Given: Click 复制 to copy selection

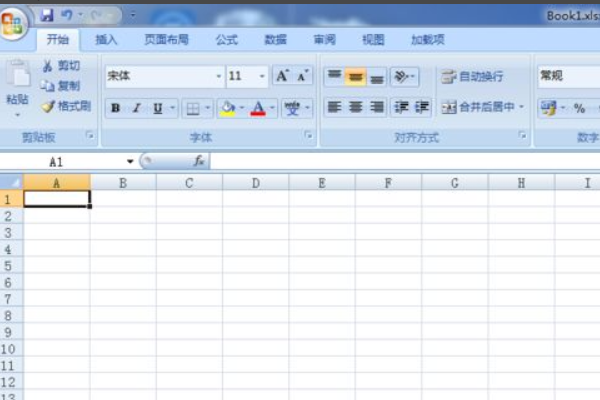Looking at the screenshot, I should coord(61,86).
